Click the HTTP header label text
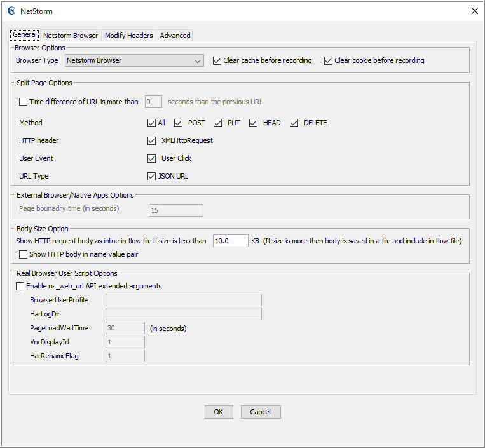 tap(39, 140)
